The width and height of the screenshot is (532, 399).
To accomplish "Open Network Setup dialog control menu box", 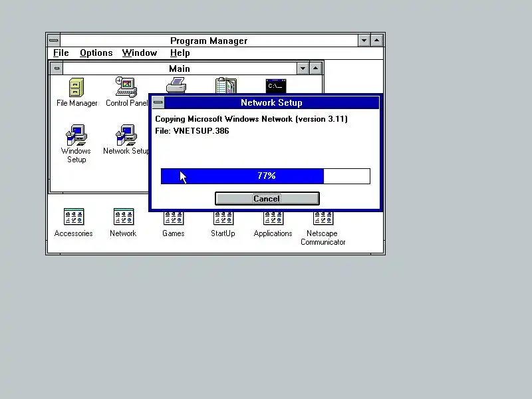I will (158, 102).
